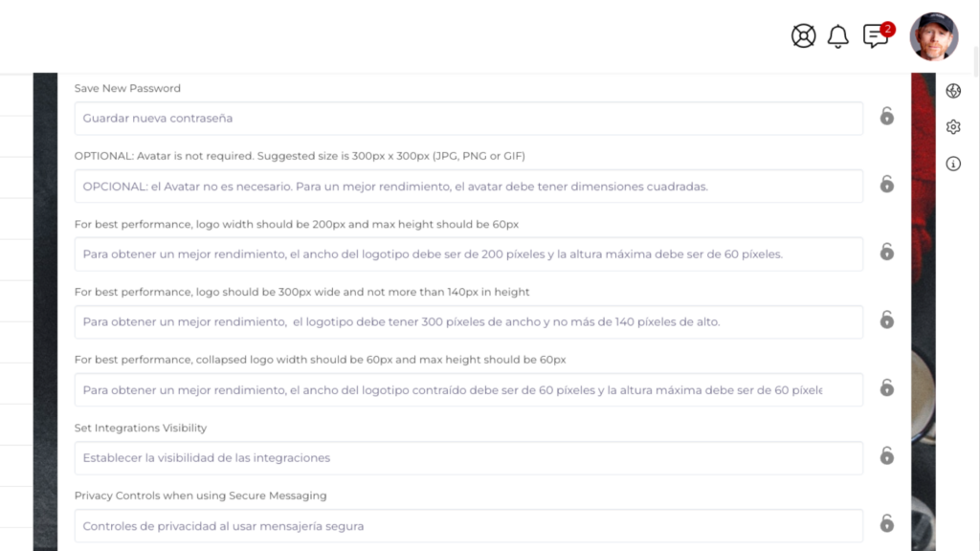Click the 300 píxeles de ancho translation field
Viewport: 980px width, 551px height.
click(468, 322)
